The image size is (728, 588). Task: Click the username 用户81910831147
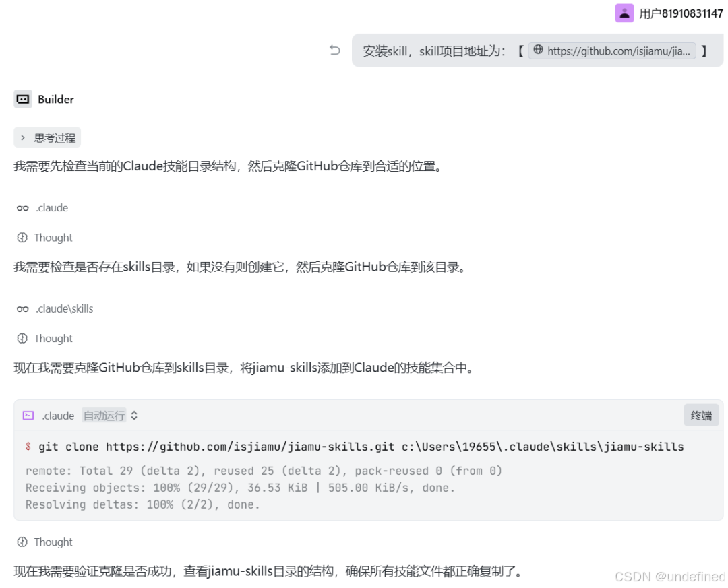[x=681, y=13]
